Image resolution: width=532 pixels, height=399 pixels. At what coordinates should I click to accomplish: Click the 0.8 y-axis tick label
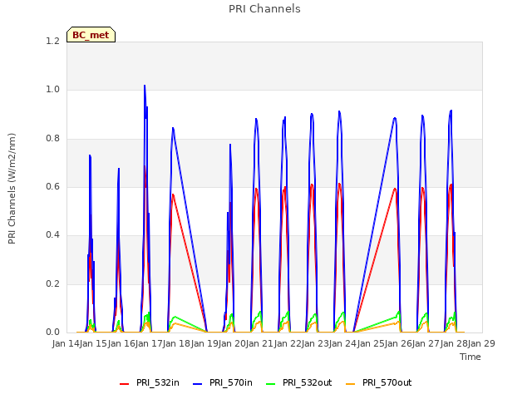click(52, 139)
